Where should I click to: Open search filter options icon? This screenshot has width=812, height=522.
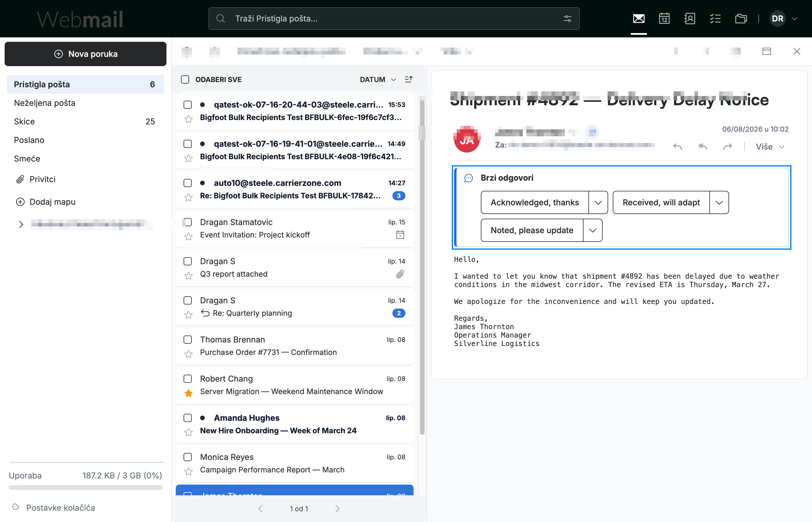(567, 19)
